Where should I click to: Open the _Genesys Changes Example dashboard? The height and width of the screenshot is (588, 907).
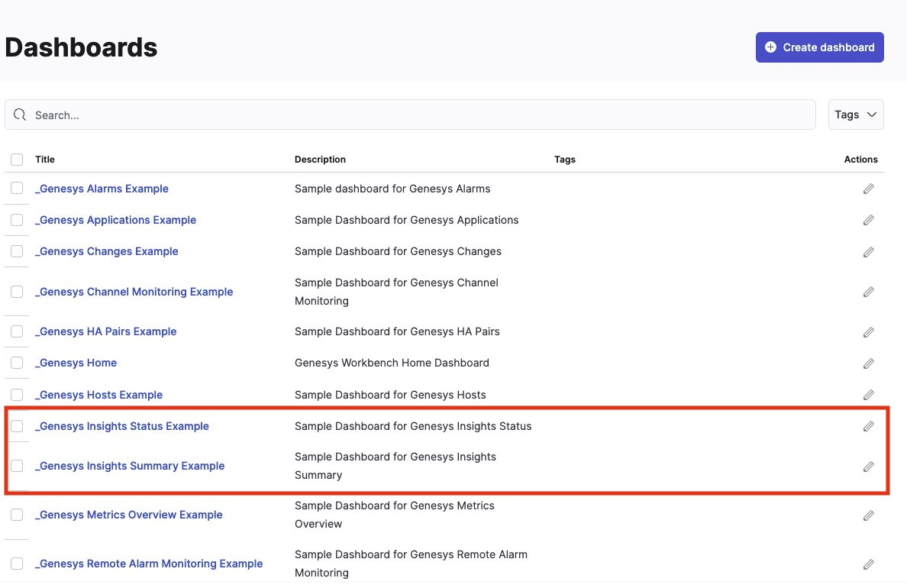click(106, 251)
